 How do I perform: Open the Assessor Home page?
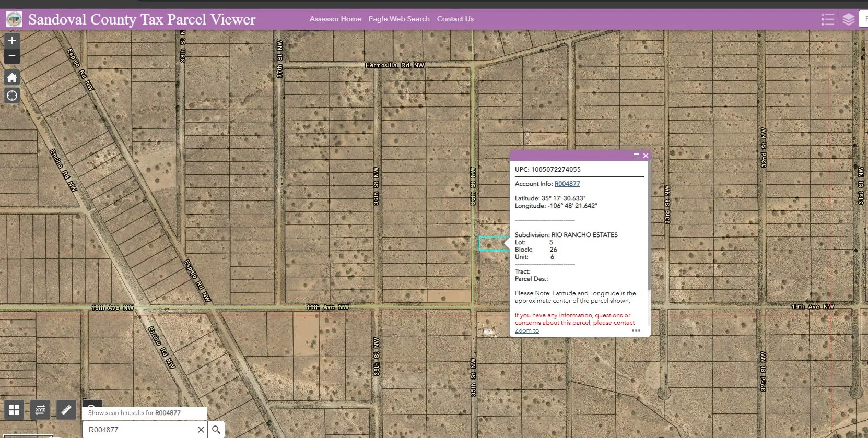click(x=335, y=19)
